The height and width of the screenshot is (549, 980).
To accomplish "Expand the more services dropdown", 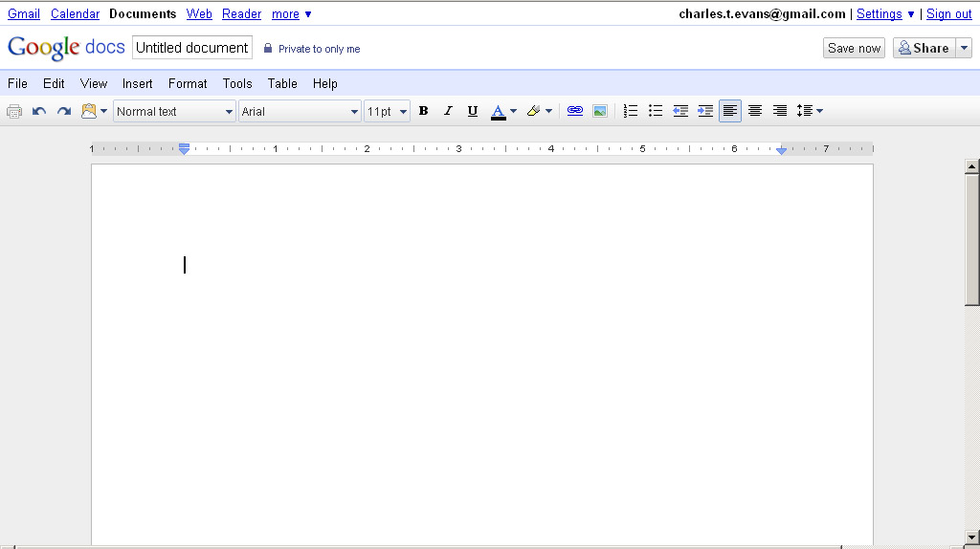I will tap(291, 13).
